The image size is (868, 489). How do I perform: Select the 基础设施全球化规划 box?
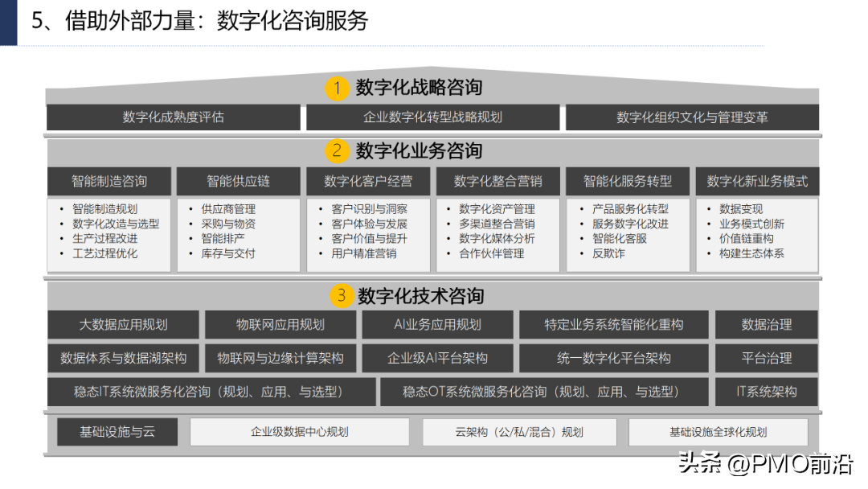[x=718, y=432]
